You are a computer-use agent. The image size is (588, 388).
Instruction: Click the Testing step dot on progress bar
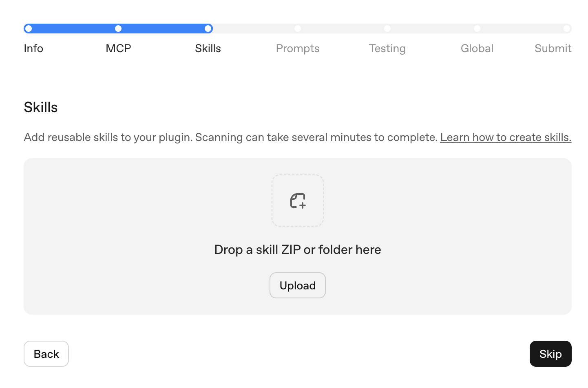click(x=387, y=29)
